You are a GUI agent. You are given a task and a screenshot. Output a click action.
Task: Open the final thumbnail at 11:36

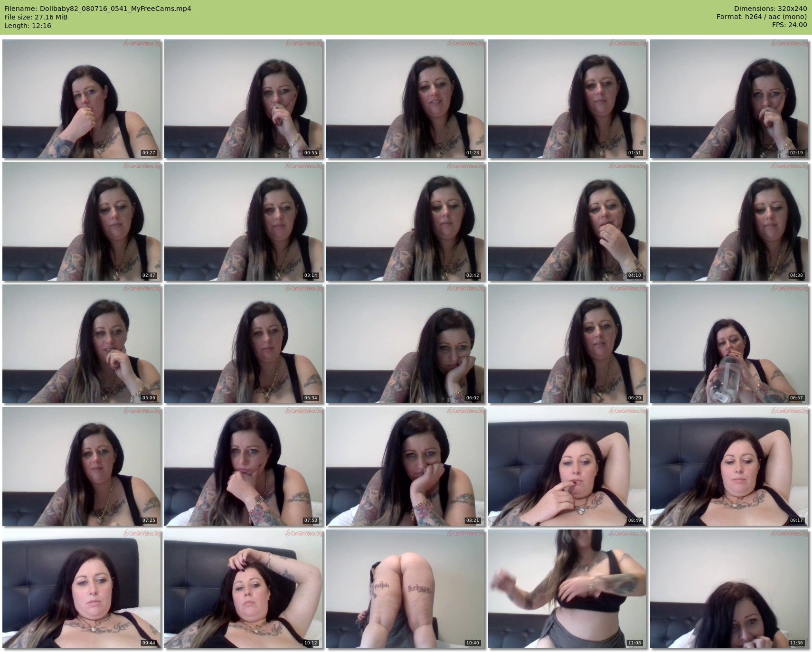(729, 589)
